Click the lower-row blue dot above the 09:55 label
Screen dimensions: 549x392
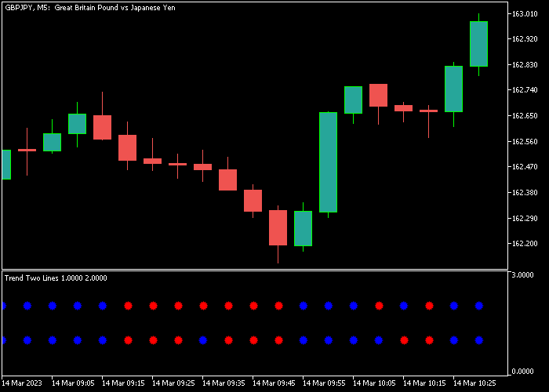[304, 340]
